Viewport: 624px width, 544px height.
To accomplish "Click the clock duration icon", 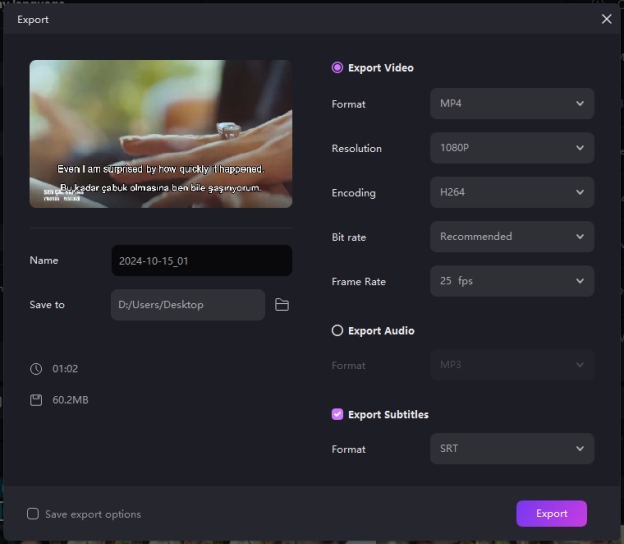I will [36, 369].
